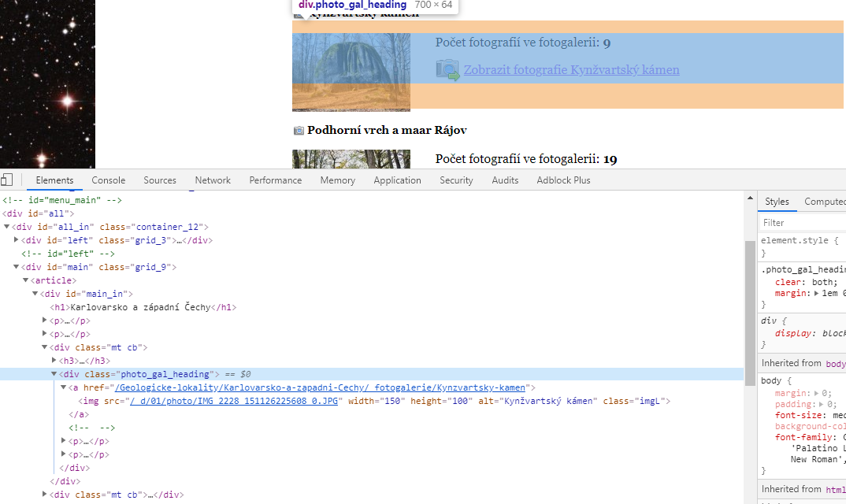Viewport: 846px width, 504px height.
Task: Focus the Styles Filter input field
Action: point(803,222)
